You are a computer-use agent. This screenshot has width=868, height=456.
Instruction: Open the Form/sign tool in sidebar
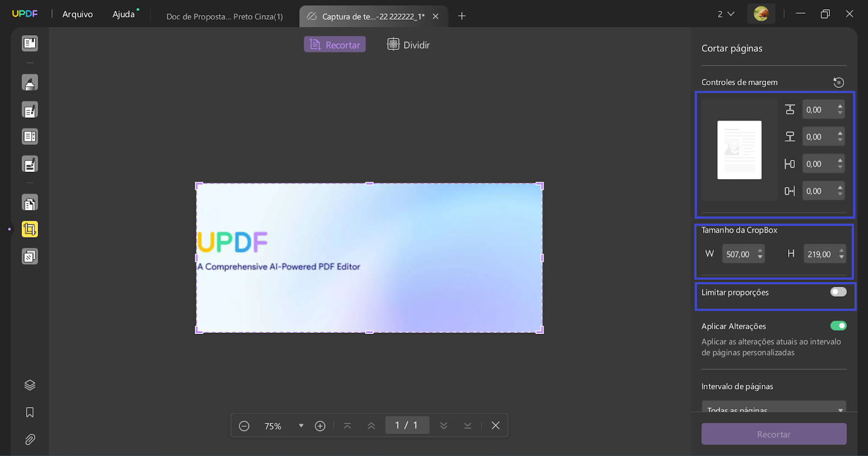tap(30, 164)
